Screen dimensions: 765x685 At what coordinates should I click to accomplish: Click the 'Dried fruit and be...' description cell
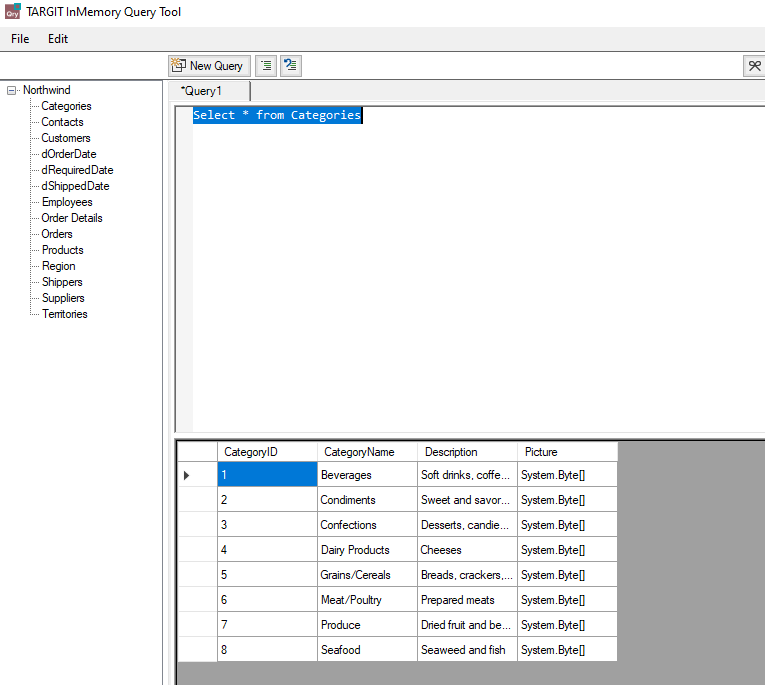pos(467,625)
